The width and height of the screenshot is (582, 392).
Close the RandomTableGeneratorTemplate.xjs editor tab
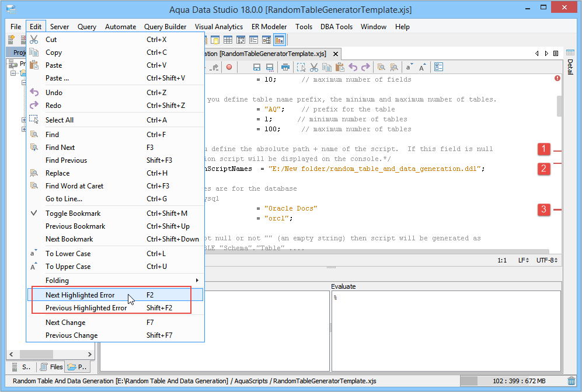click(x=336, y=54)
